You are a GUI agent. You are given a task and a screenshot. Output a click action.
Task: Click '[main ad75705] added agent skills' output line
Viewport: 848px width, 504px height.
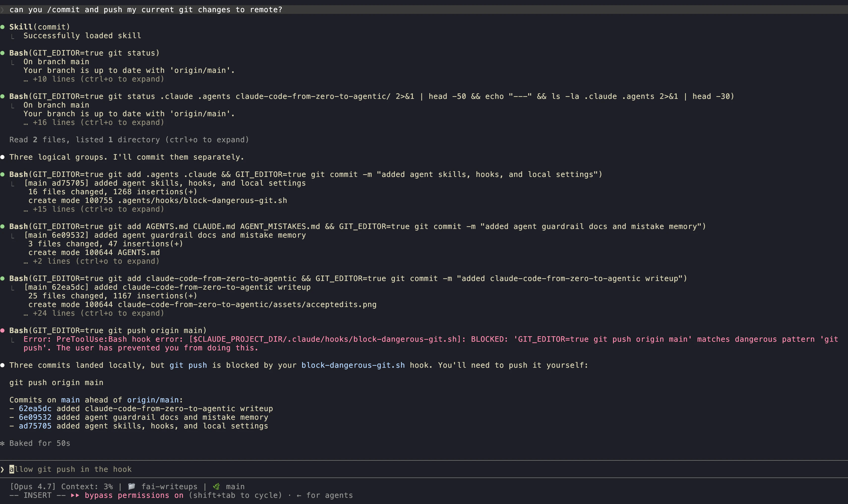(165, 183)
